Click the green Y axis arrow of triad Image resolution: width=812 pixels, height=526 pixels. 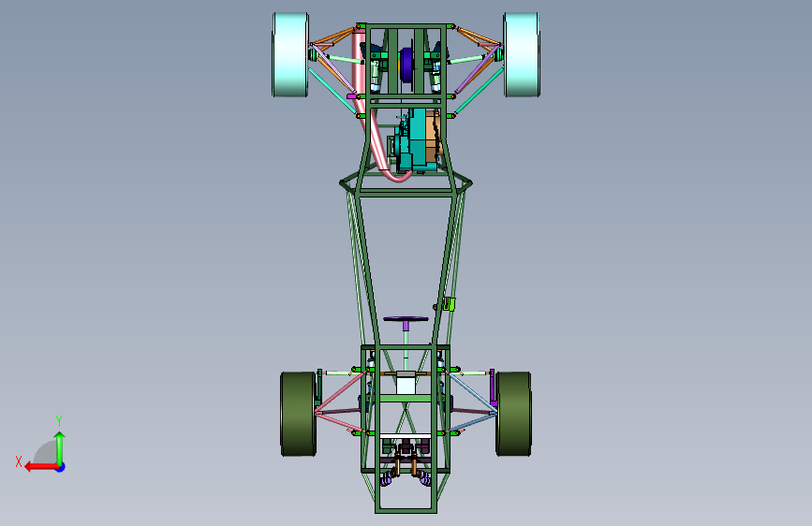[60, 447]
